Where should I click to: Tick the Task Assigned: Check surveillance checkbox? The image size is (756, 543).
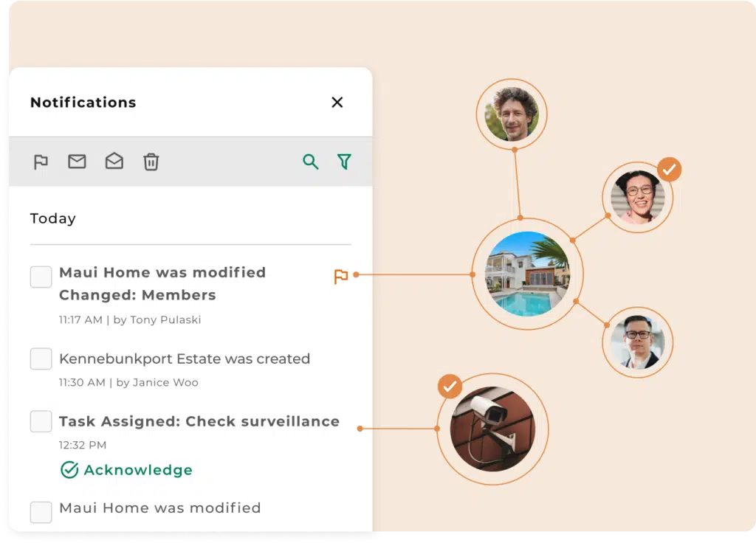pos(41,422)
